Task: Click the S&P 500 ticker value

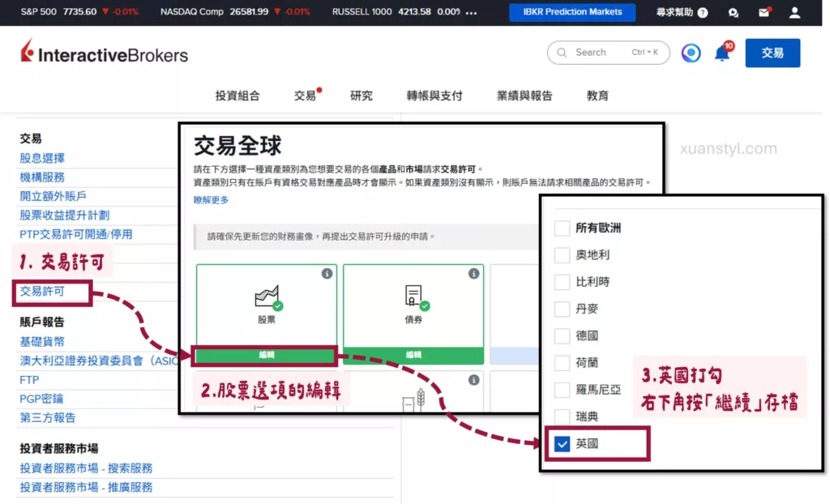Action: (79, 11)
